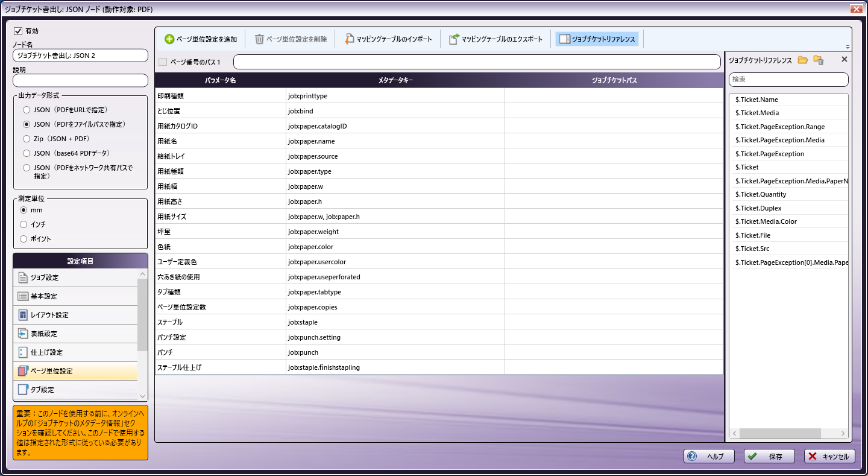Image resolution: width=868 pixels, height=476 pixels.
Task: Click the パラメータ名 column header
Action: pyautogui.click(x=220, y=80)
